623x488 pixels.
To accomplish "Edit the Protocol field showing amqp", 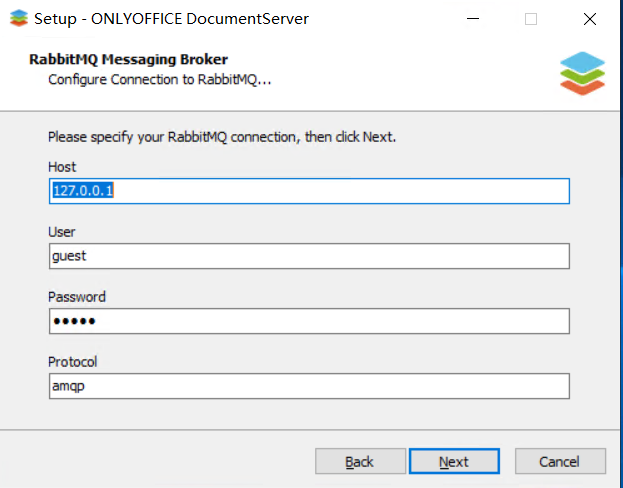I will pyautogui.click(x=309, y=386).
